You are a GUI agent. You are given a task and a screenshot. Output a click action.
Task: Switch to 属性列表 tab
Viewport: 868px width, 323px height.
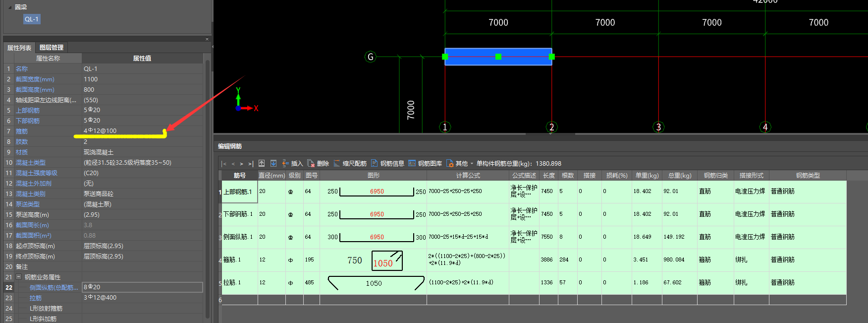click(x=19, y=48)
